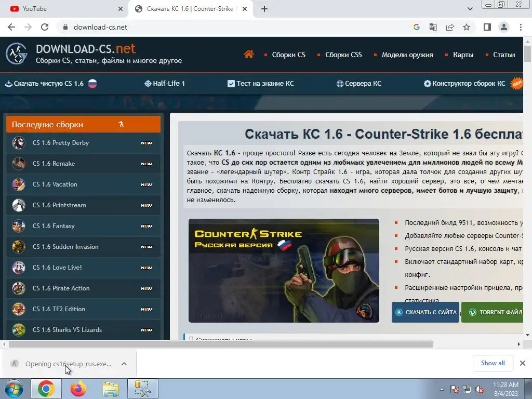The height and width of the screenshot is (399, 532).
Task: Open the Сборки CS menu item
Action: [x=289, y=55]
